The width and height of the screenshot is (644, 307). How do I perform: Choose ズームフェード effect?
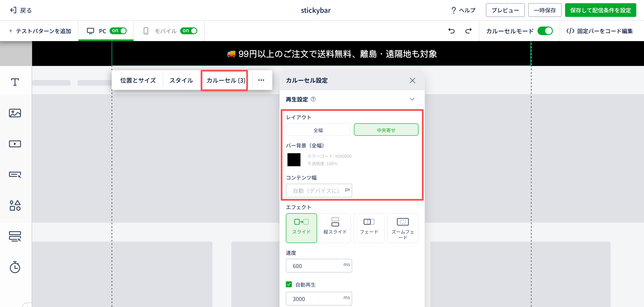(402, 228)
